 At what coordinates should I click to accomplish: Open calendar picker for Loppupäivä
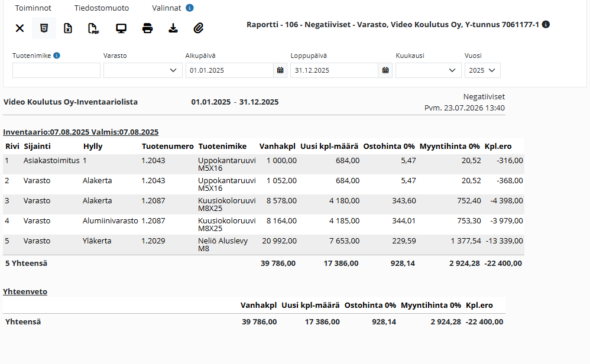(x=385, y=70)
